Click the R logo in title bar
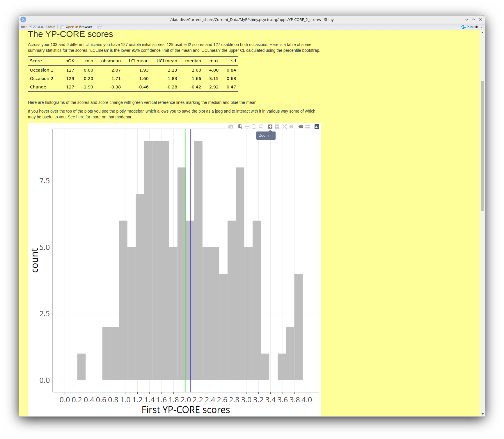 [23, 19]
